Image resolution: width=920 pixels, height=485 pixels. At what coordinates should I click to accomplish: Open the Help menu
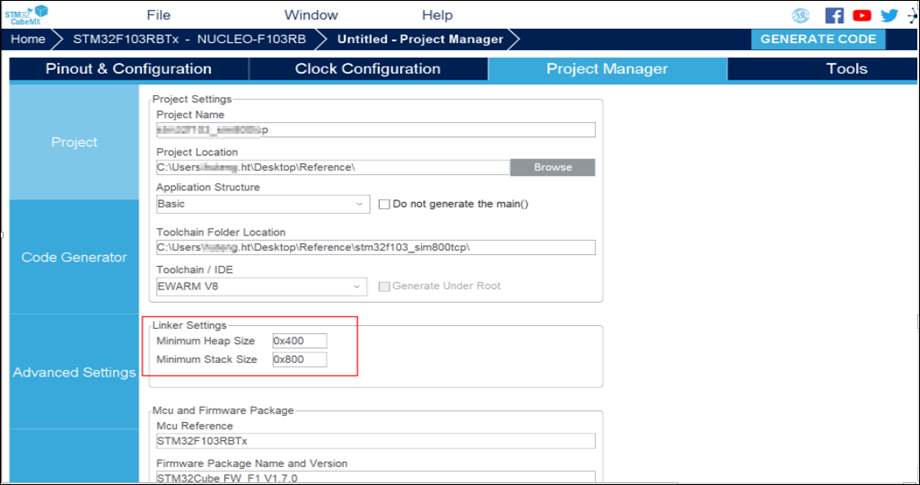[x=437, y=15]
